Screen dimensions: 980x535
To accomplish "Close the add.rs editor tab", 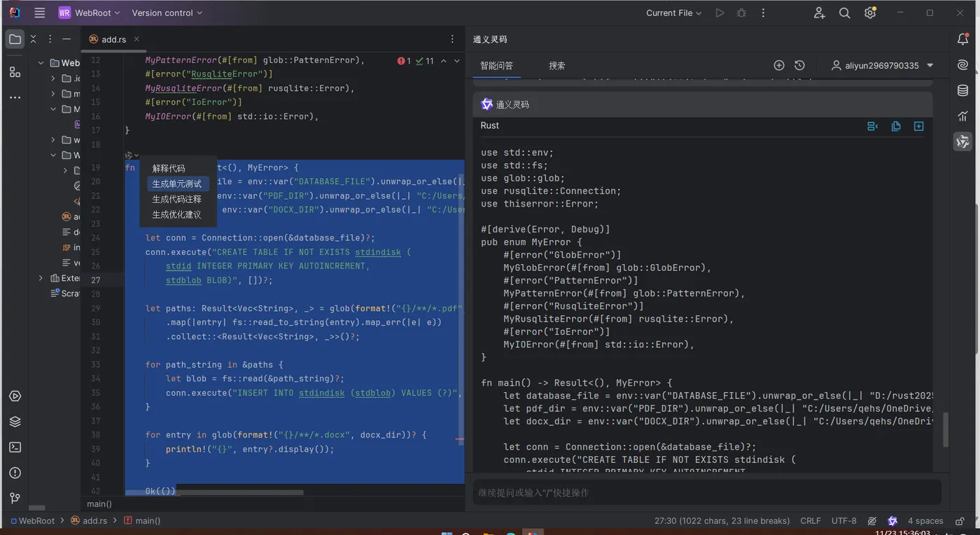I will 136,39.
